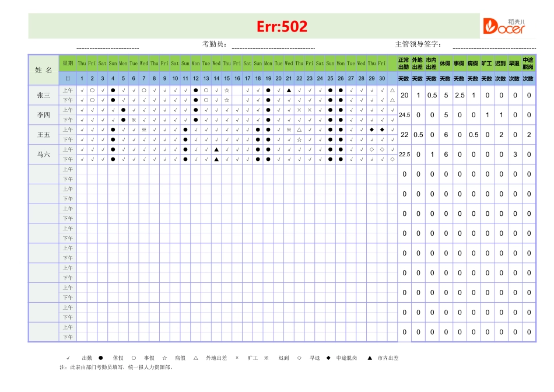Click 马六's 上午 row label

tap(67, 150)
